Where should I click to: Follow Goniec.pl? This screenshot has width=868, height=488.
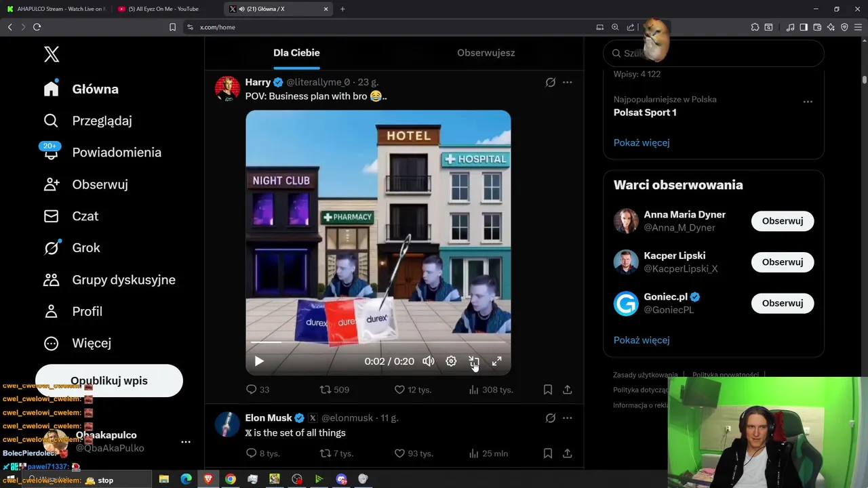point(783,304)
